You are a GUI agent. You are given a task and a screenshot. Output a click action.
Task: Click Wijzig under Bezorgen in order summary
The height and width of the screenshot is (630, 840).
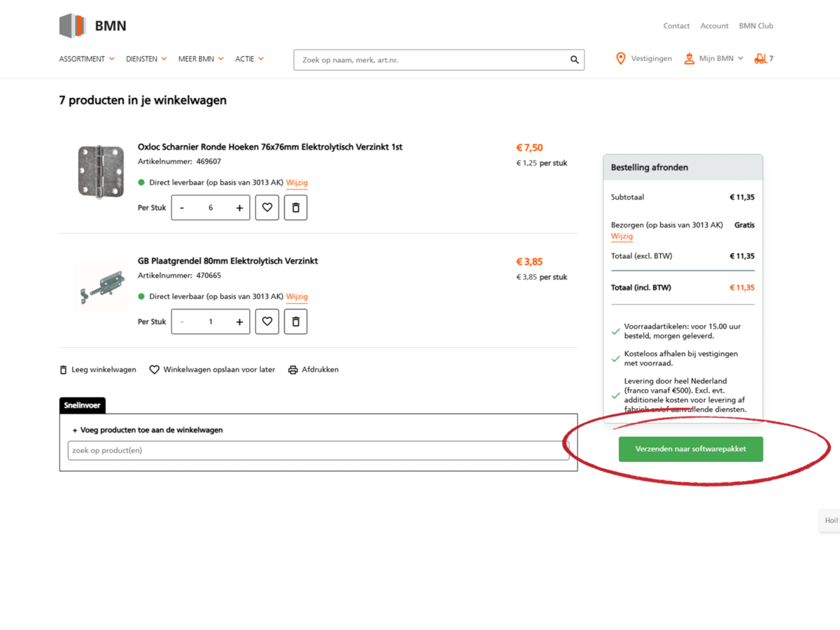[x=622, y=237]
